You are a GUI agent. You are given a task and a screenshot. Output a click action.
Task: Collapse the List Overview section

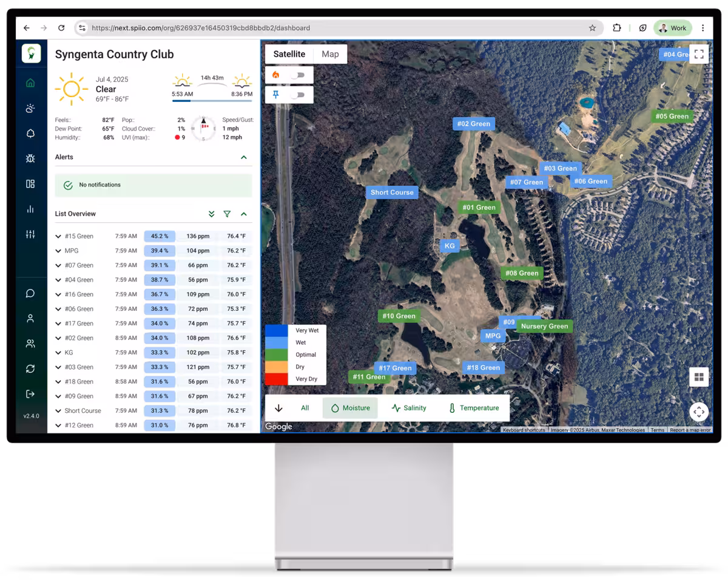click(243, 214)
